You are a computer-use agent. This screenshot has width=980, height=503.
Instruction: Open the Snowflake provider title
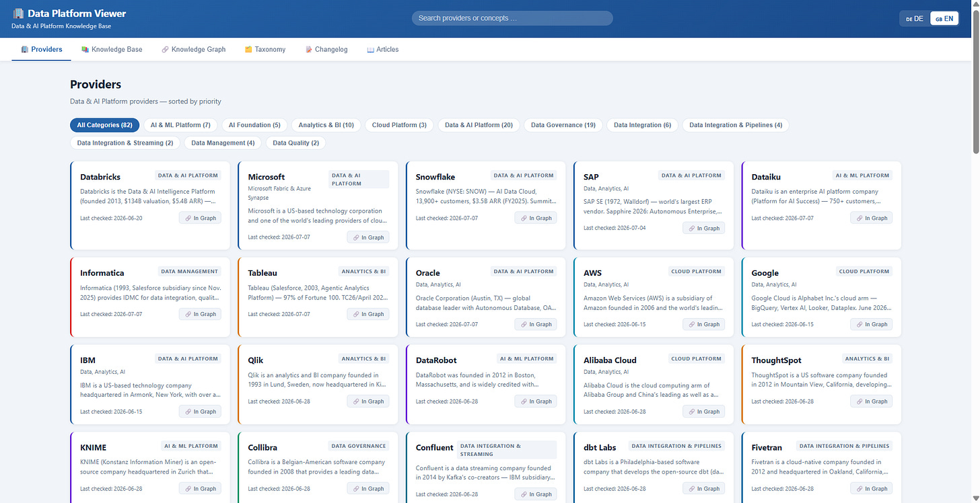[435, 177]
